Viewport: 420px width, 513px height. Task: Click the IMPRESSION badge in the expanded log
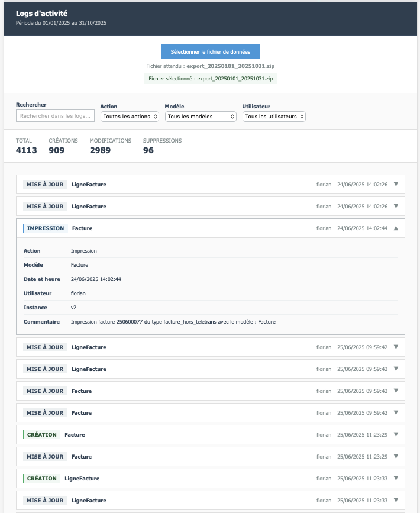[x=46, y=228]
